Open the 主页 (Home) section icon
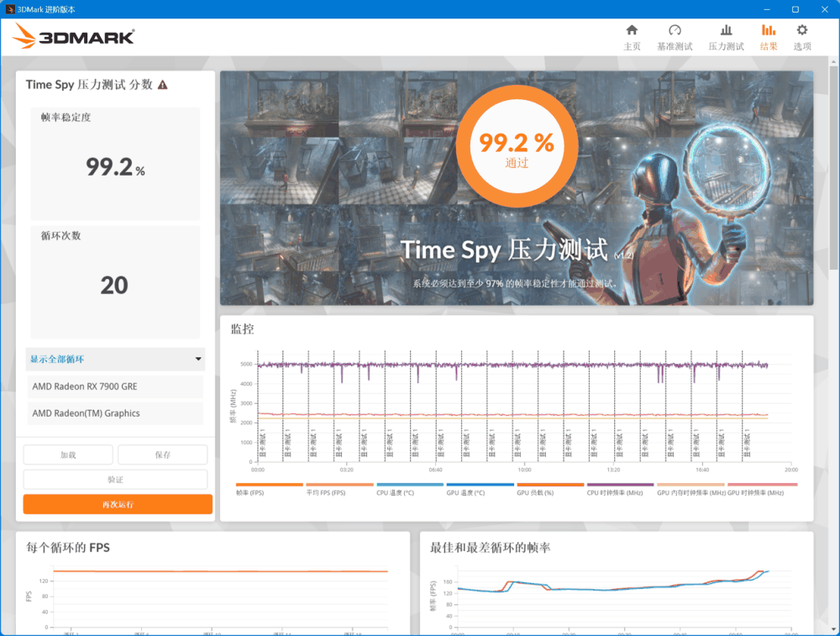The width and height of the screenshot is (840, 636). click(632, 35)
